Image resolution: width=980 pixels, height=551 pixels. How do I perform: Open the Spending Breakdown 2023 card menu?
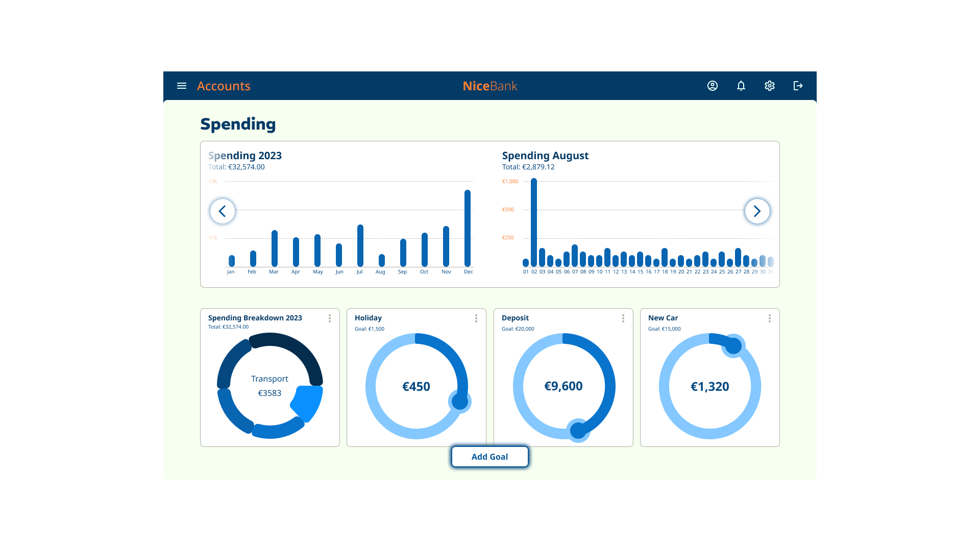pos(330,318)
